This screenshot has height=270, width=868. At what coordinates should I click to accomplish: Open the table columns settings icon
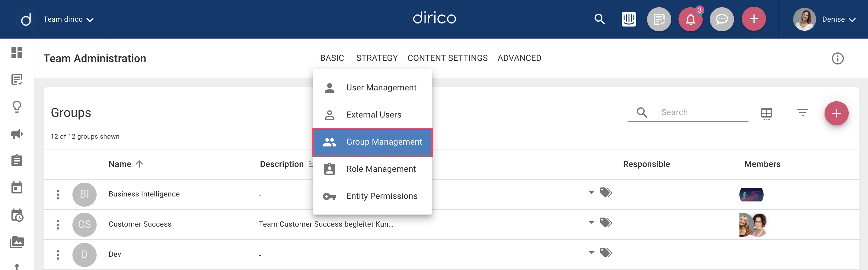[766, 114]
